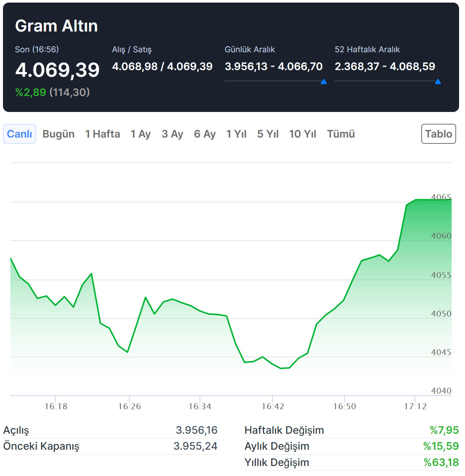Open the 1 Yıl chart view

click(x=236, y=134)
